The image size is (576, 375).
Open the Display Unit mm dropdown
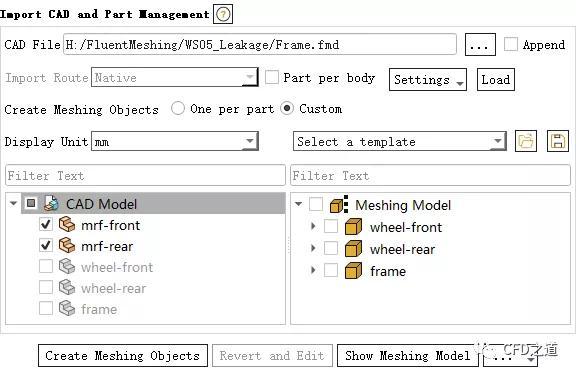tap(175, 141)
